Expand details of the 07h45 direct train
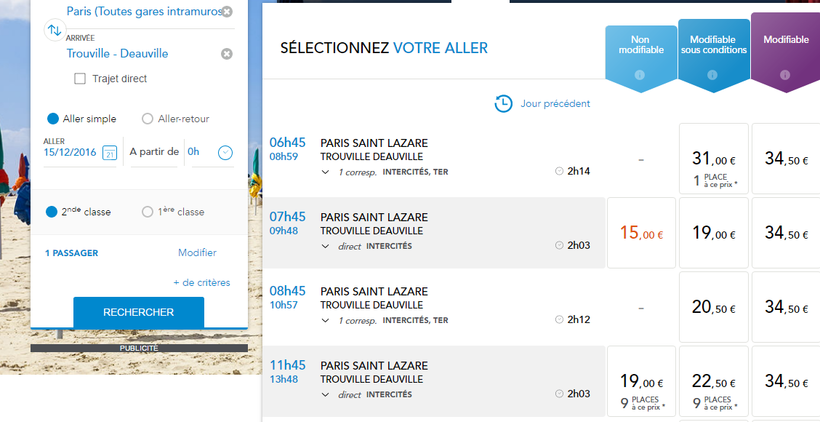The height and width of the screenshot is (422, 820). (325, 246)
